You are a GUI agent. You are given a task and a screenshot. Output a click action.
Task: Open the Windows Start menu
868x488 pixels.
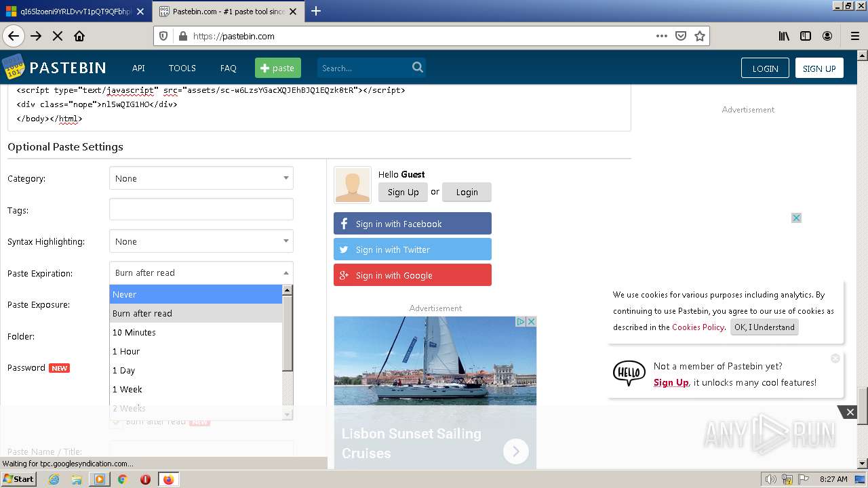pyautogui.click(x=18, y=479)
